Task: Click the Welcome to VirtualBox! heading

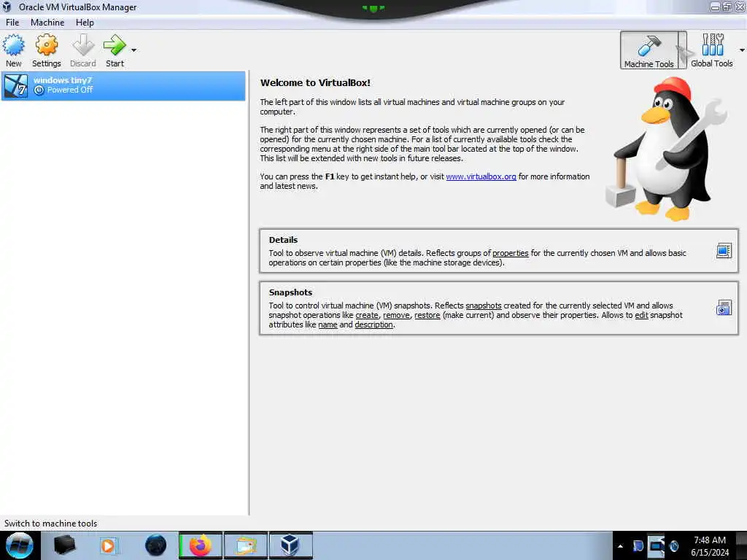Action: point(315,83)
